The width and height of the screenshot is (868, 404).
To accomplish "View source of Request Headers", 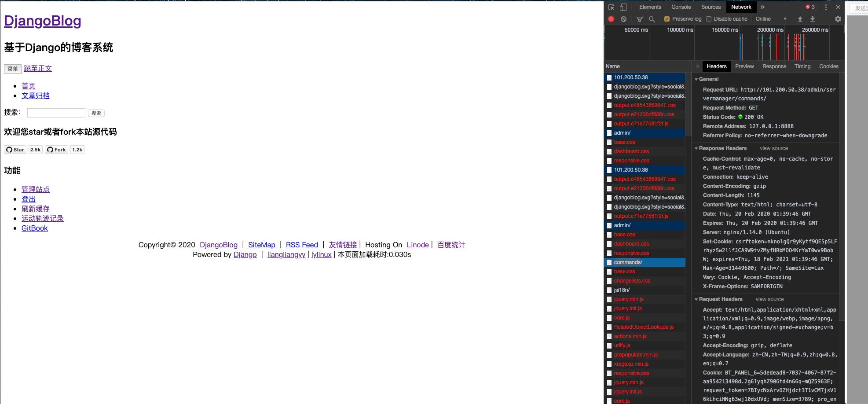I will (769, 299).
